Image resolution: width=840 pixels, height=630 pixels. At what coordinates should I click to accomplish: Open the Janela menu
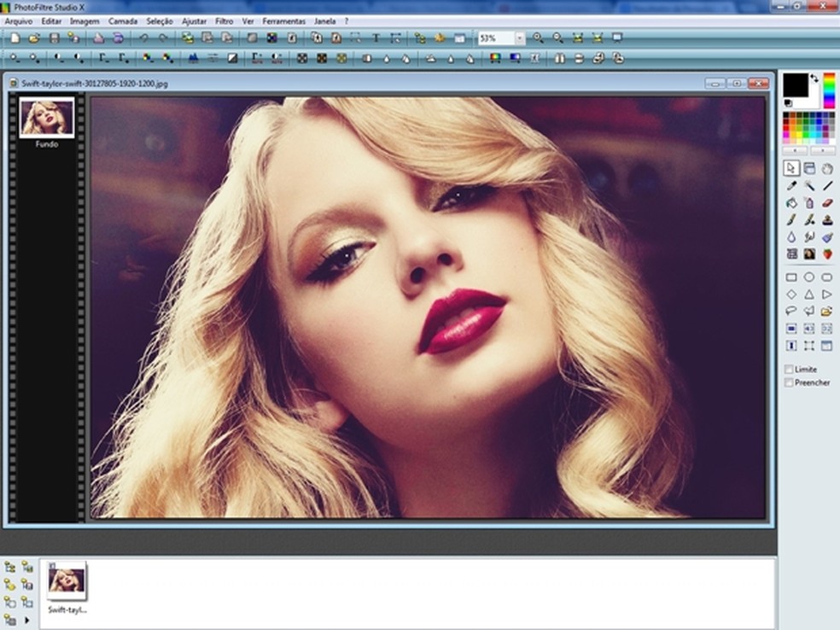tap(324, 21)
